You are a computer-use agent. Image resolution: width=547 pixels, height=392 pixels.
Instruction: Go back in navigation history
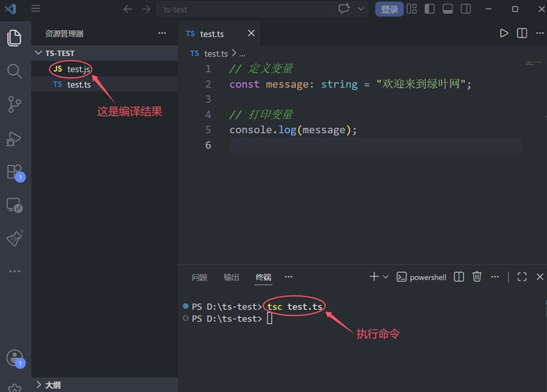(x=128, y=9)
